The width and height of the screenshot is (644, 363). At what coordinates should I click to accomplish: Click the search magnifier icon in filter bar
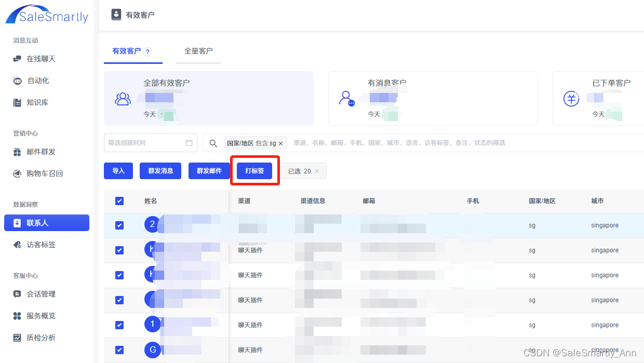click(213, 143)
